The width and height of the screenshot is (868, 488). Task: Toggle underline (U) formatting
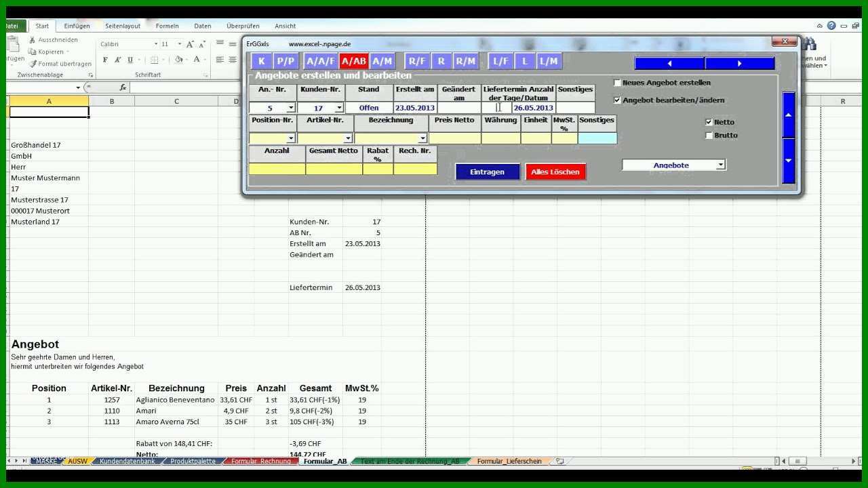click(130, 60)
